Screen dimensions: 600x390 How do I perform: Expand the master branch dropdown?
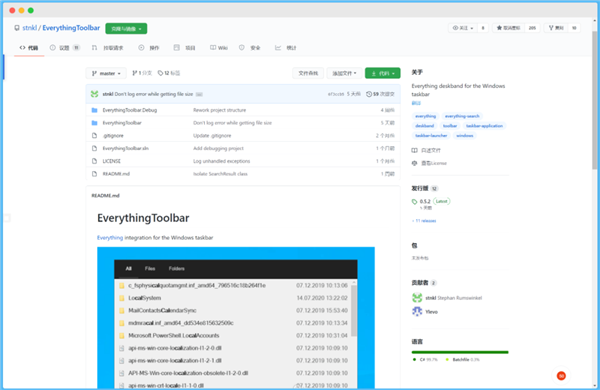coord(106,73)
